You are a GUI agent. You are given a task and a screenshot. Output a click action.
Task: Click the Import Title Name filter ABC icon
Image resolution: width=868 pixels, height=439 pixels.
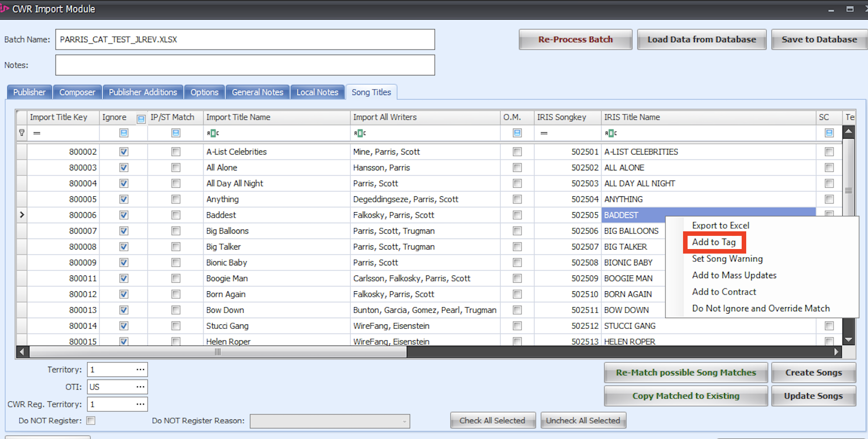click(x=213, y=133)
